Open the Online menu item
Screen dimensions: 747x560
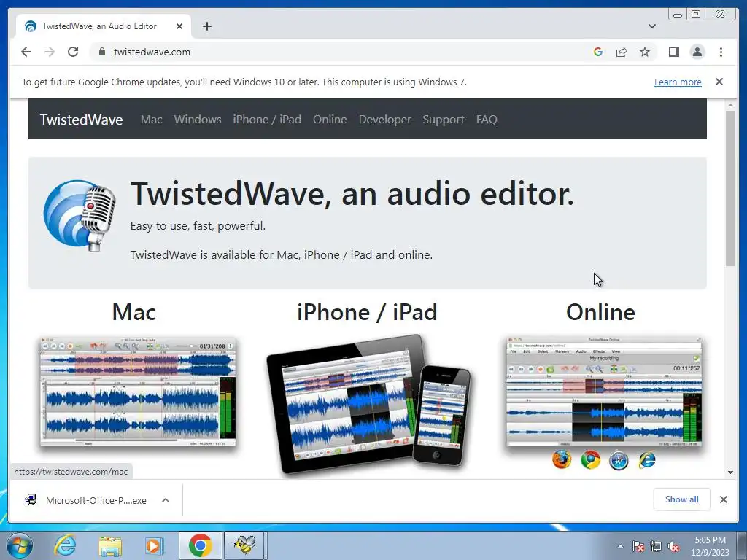pos(330,120)
